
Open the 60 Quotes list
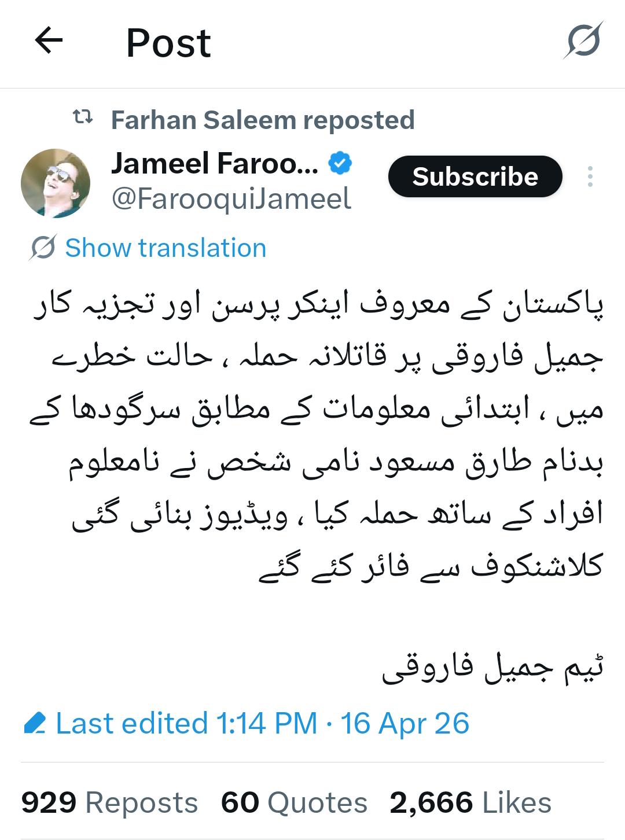pyautogui.click(x=294, y=803)
